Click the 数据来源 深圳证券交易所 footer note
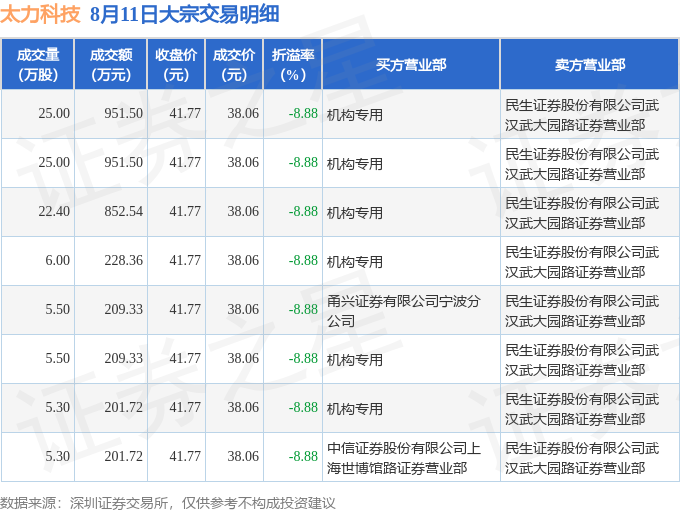Screen dimensions: 680x512 pos(167,503)
